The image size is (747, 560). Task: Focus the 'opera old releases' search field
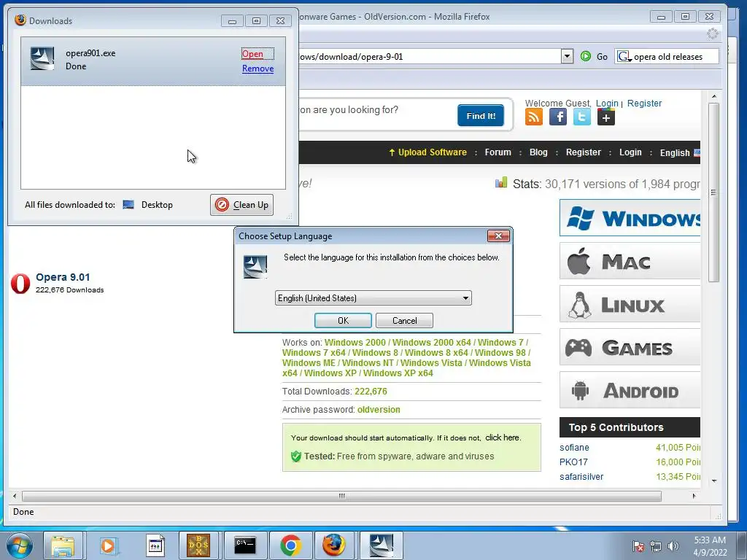coord(675,57)
